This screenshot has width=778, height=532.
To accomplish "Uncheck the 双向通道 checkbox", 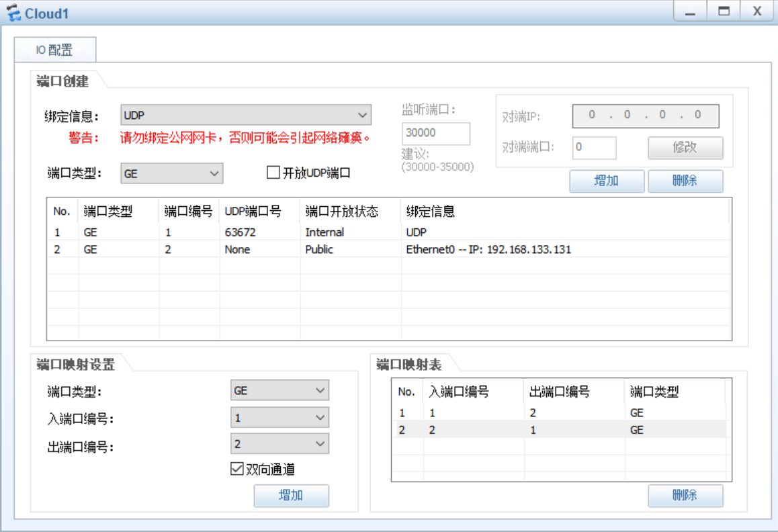I will (236, 470).
